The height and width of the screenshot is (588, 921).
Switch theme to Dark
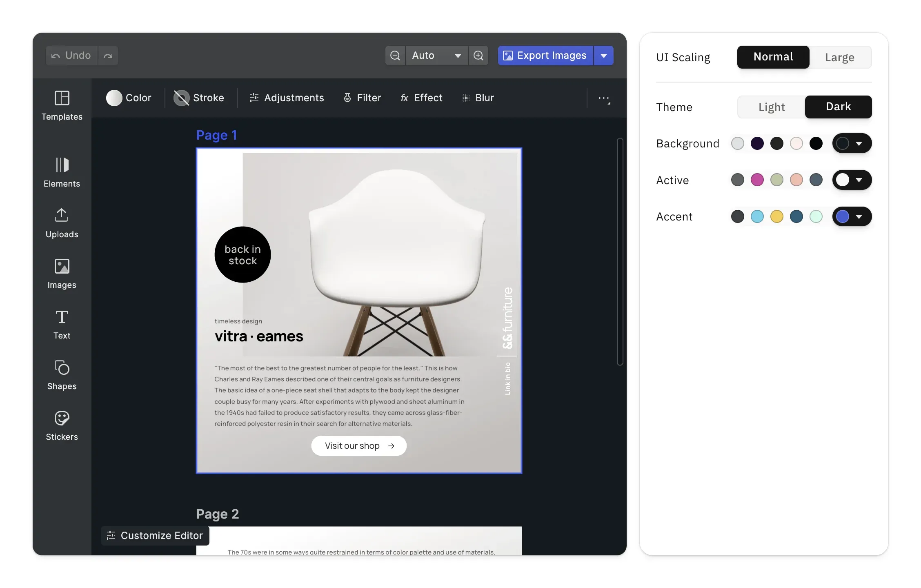tap(839, 107)
